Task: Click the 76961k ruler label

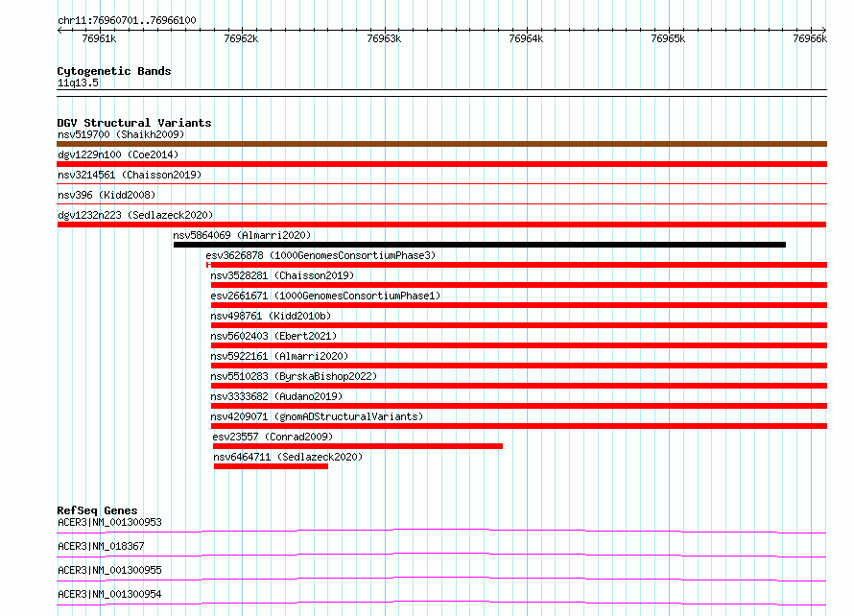Action: tap(99, 38)
